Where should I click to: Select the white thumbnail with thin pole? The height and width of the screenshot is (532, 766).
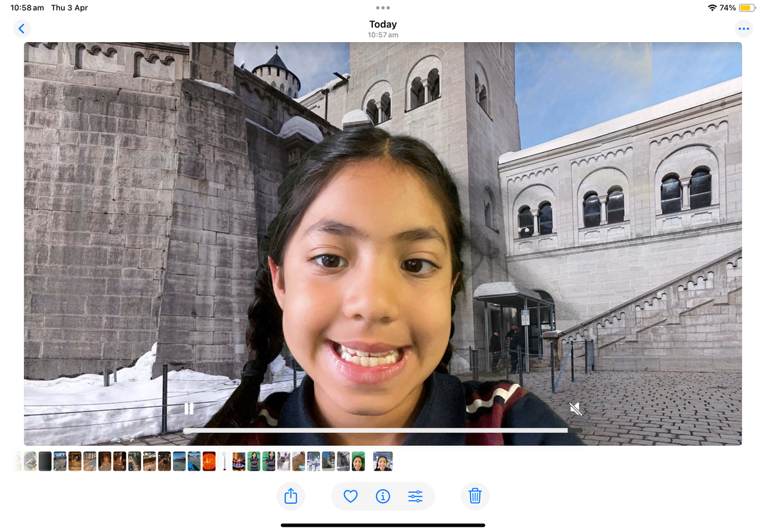224,461
